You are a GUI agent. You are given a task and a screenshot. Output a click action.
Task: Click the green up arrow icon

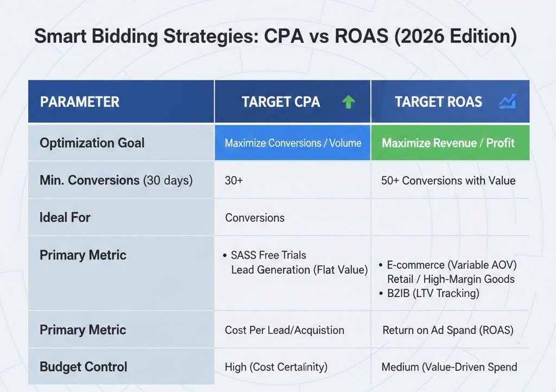(348, 102)
